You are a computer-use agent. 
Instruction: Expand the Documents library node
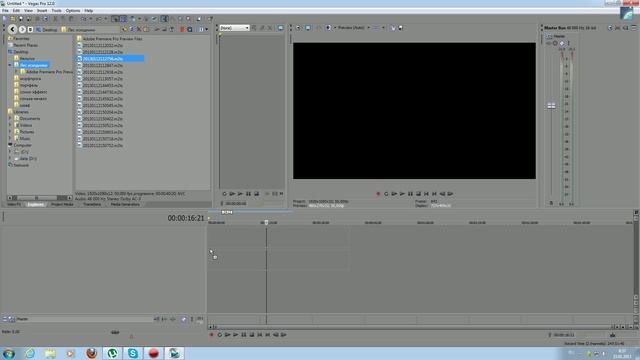(10, 118)
